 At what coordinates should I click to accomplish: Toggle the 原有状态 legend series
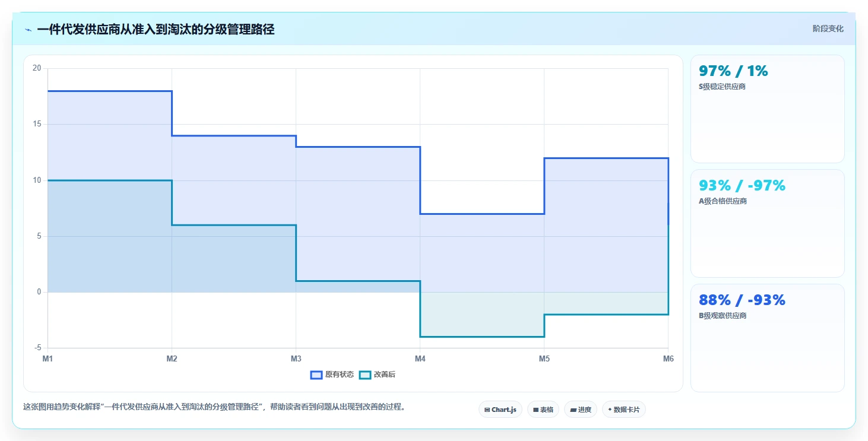coord(332,375)
